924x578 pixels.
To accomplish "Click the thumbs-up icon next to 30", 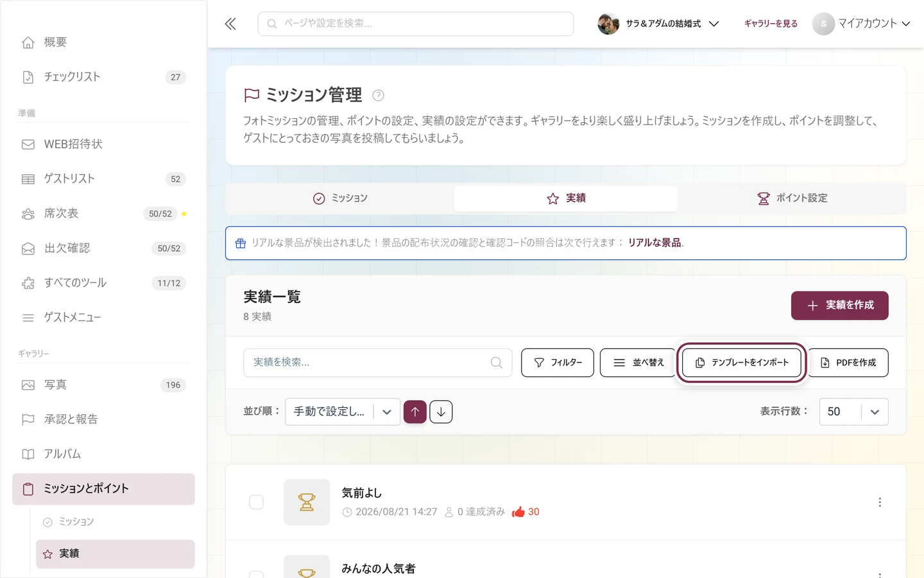I will (x=518, y=512).
